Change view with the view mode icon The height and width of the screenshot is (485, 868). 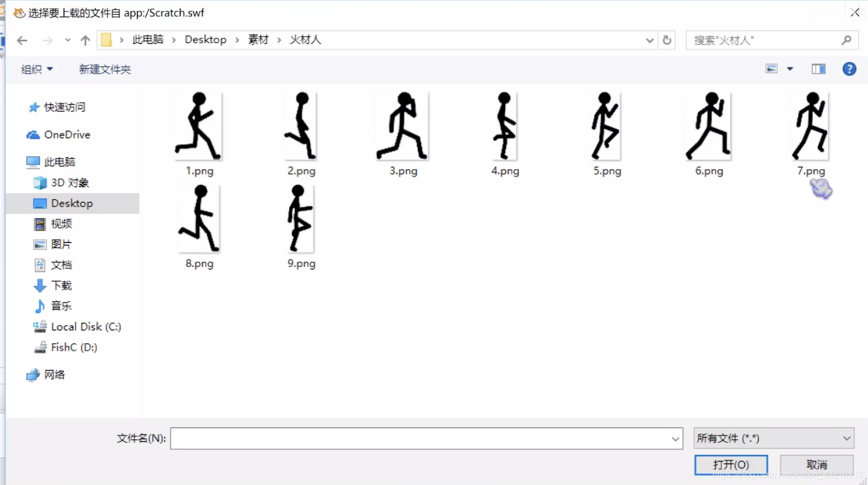(772, 69)
